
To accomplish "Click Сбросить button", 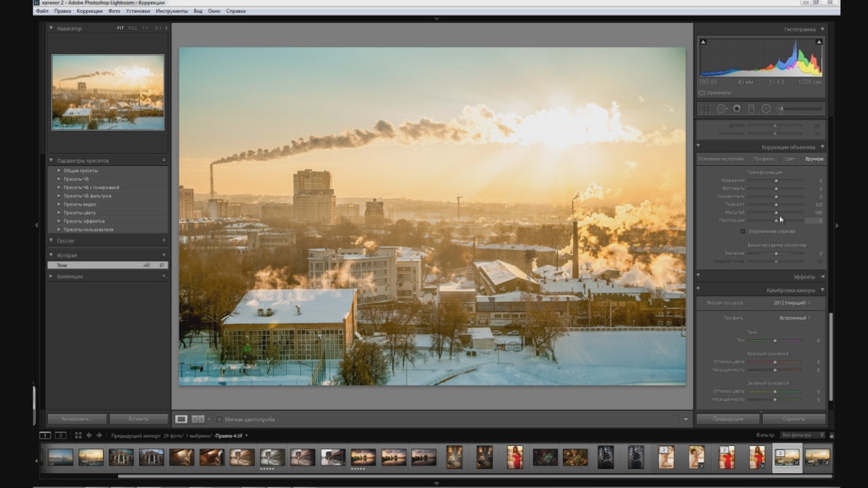I will (794, 419).
